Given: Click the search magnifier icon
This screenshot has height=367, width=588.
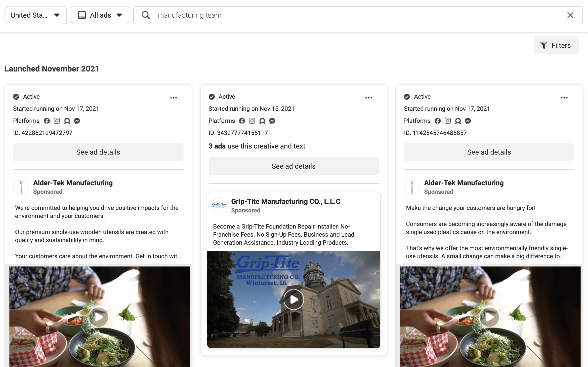Looking at the screenshot, I should tap(146, 15).
